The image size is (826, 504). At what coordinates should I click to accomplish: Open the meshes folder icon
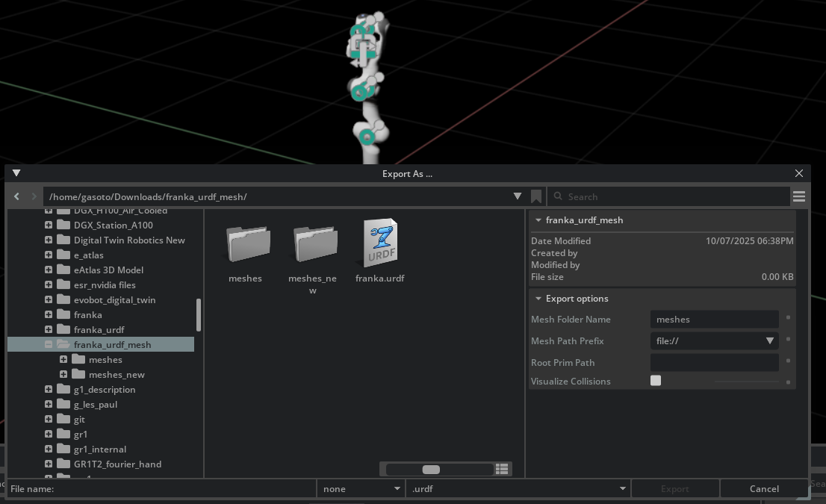tap(246, 243)
